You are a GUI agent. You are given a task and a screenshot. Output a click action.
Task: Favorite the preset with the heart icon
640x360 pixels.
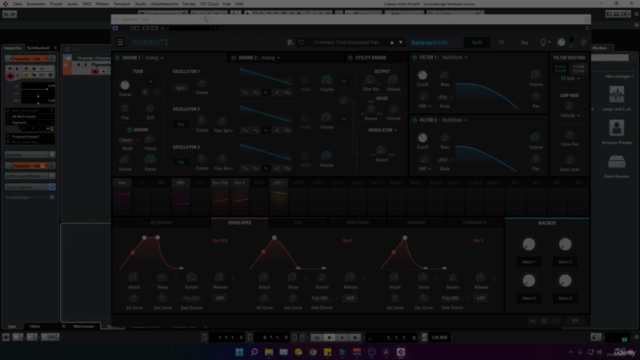[x=301, y=42]
